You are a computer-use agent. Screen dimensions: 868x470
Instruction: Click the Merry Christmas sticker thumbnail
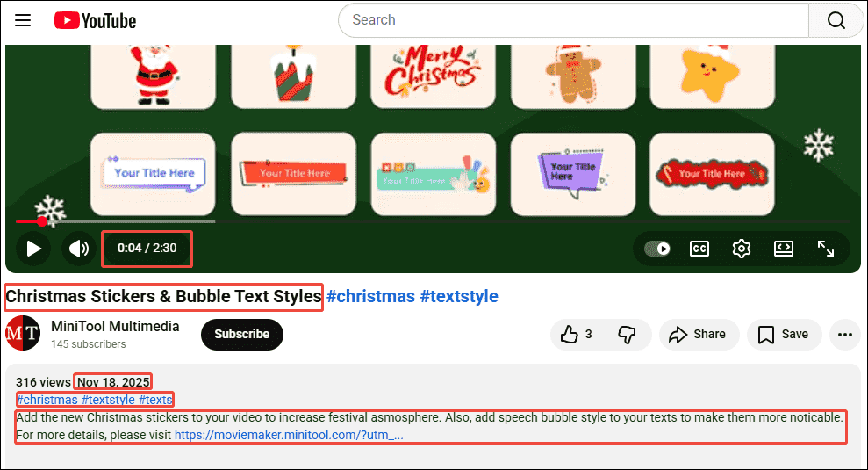tap(433, 76)
